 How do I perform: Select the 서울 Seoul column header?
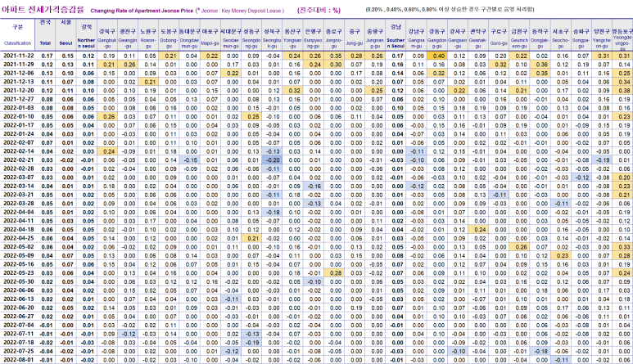point(66,34)
